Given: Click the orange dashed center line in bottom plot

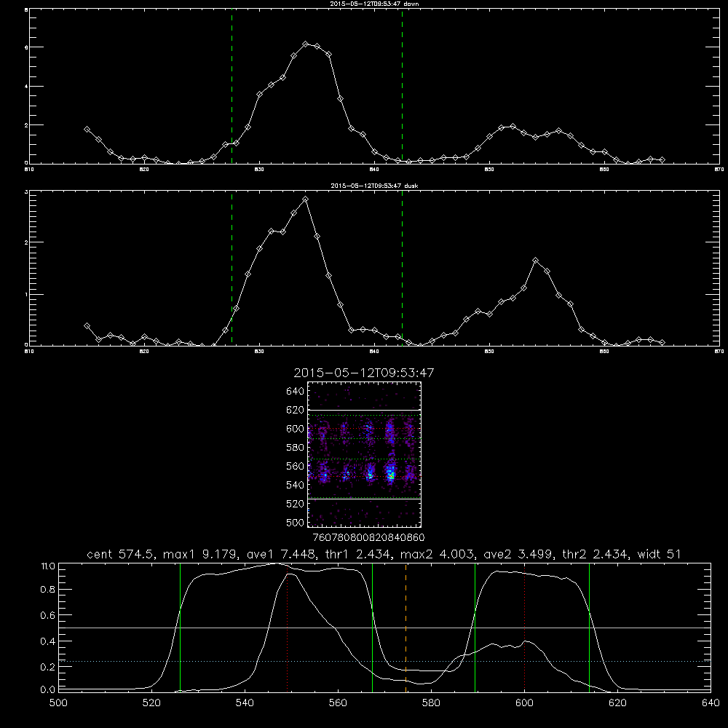Looking at the screenshot, I should click(405, 628).
